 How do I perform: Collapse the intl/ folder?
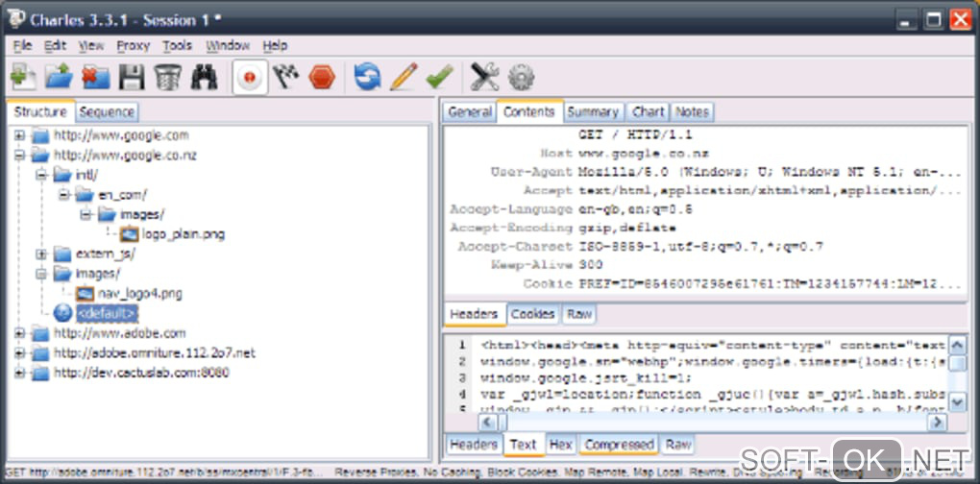pos(42,176)
